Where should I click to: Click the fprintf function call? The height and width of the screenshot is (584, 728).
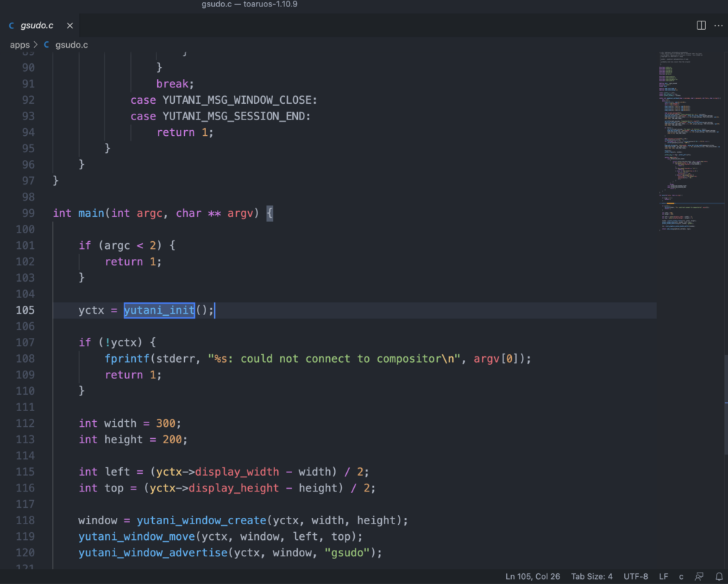127,359
